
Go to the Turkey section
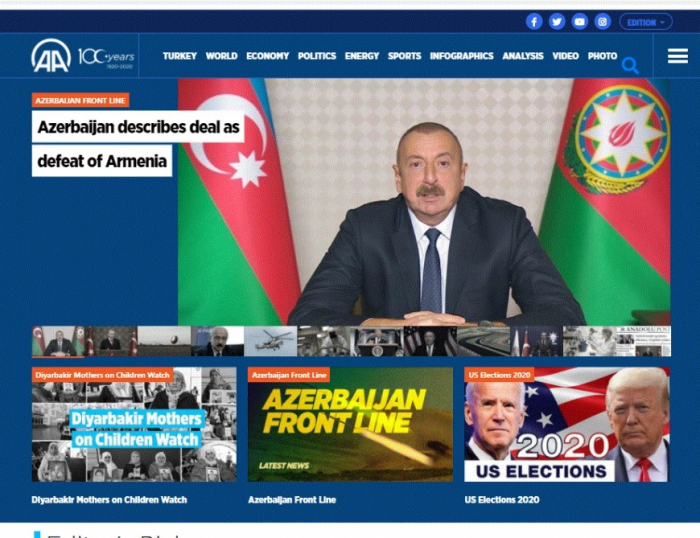click(x=179, y=56)
